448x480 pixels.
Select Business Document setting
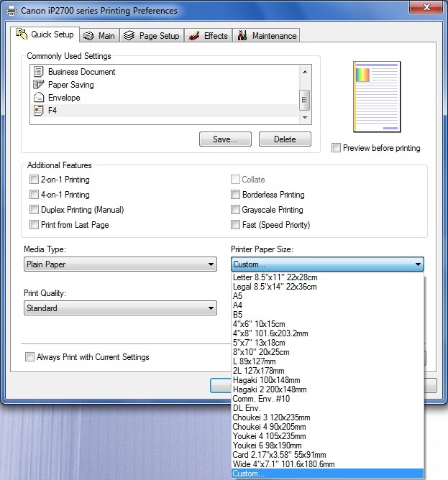(x=165, y=72)
